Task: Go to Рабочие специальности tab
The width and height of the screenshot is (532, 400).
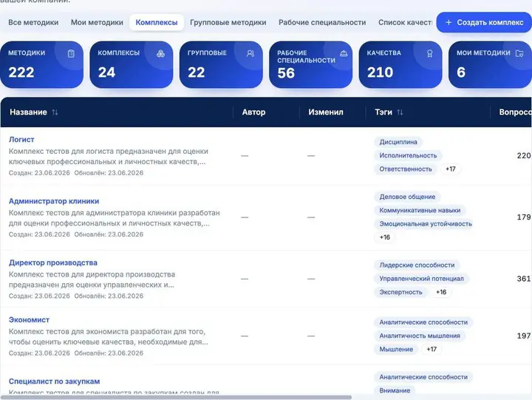Action: pos(322,22)
